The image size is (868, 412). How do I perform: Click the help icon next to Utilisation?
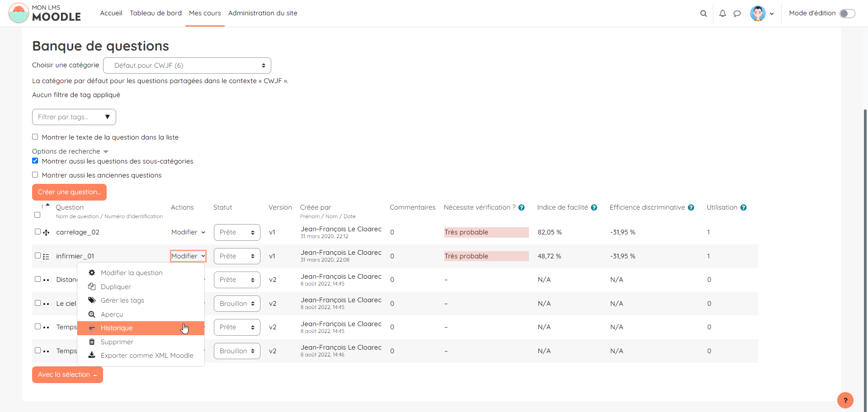tap(743, 208)
